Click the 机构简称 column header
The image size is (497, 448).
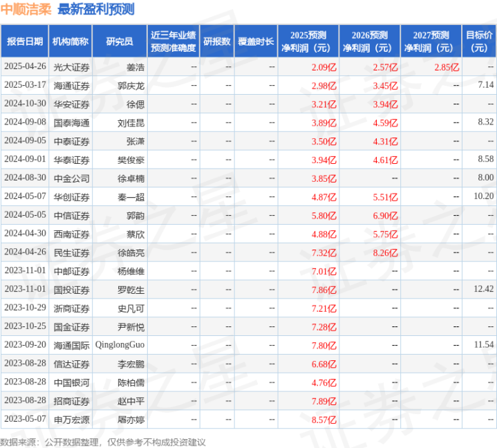71,41
